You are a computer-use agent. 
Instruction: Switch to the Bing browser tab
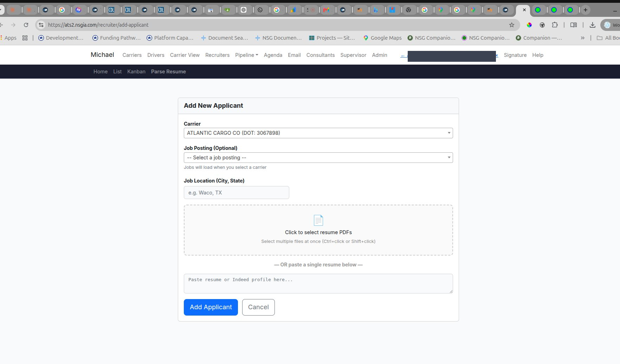pos(376,10)
